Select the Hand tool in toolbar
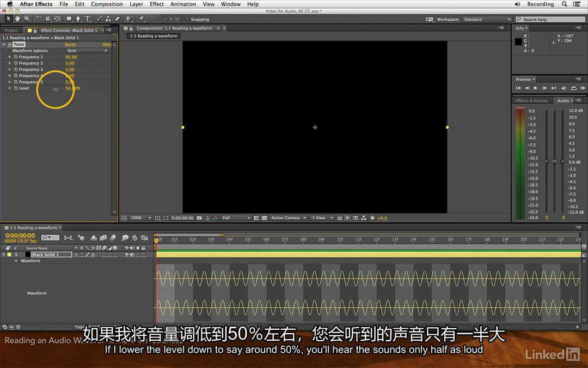Screen dimensions: 588x368 [x=17, y=19]
